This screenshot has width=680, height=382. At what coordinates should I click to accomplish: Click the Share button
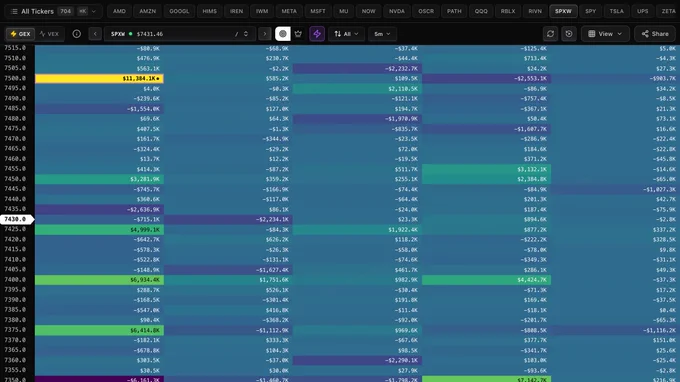(655, 34)
